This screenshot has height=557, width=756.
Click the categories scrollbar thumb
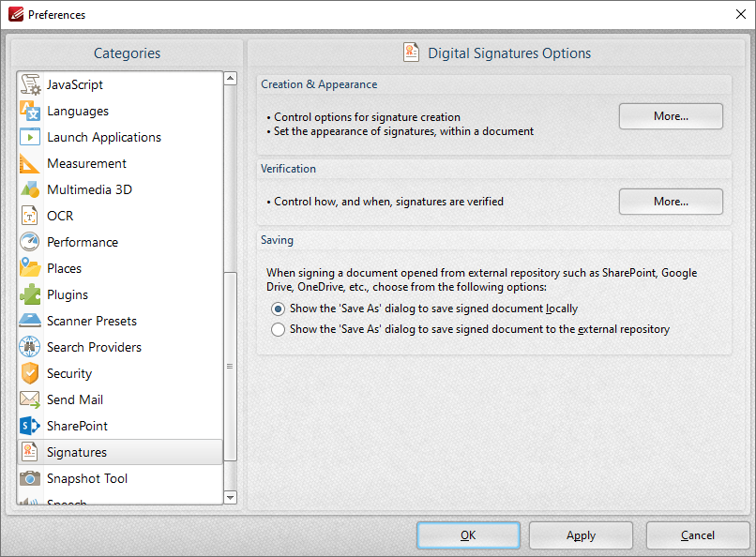click(x=231, y=367)
